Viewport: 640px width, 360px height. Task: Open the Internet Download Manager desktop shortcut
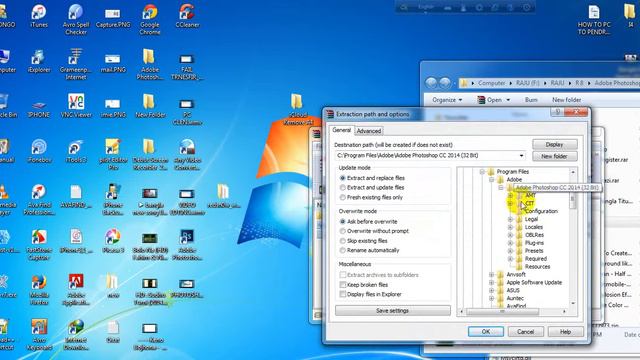coord(76,334)
